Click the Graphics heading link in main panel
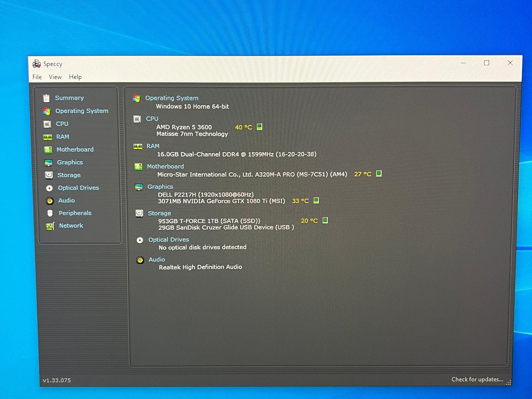Viewport: 532px width, 399px height. [160, 187]
